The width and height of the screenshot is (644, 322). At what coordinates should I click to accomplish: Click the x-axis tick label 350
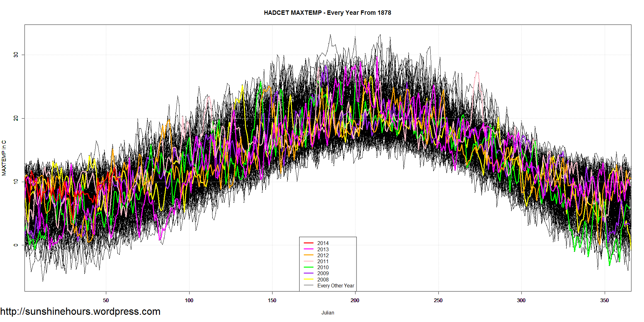(x=604, y=300)
